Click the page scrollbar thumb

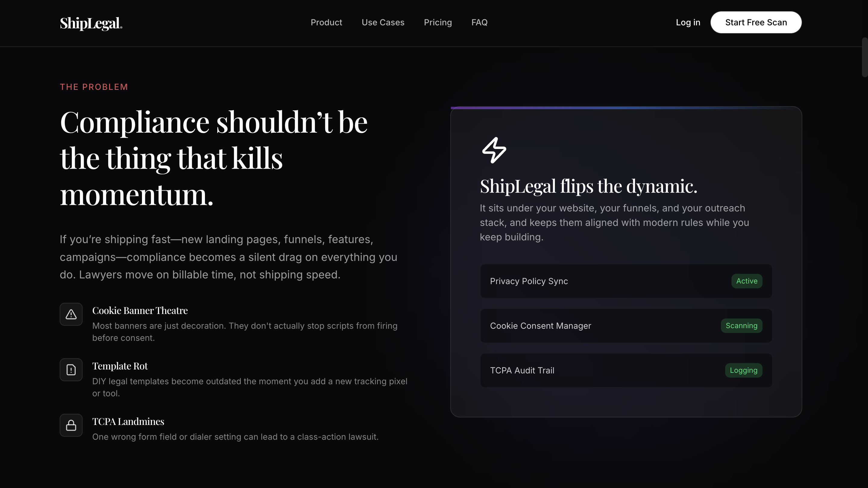864,57
